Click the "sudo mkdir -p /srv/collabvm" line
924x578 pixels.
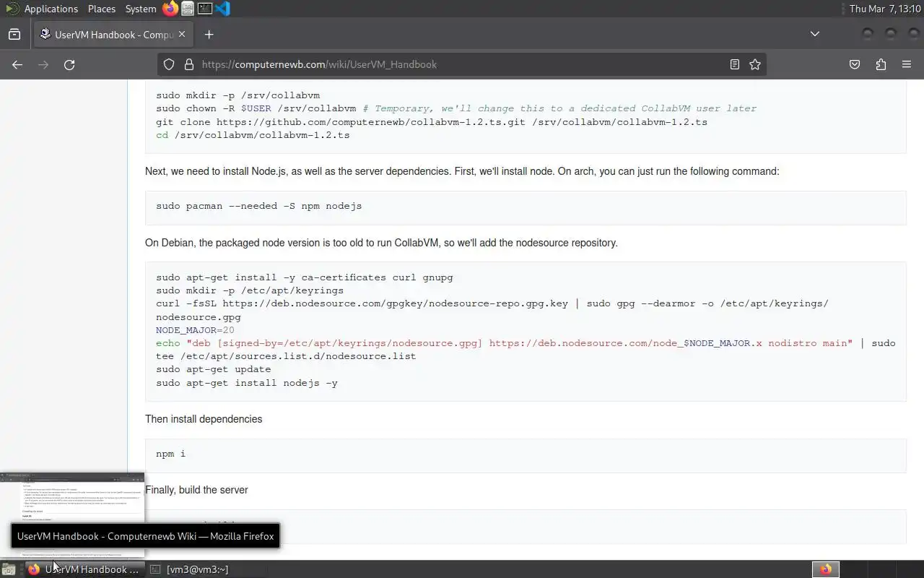click(237, 95)
